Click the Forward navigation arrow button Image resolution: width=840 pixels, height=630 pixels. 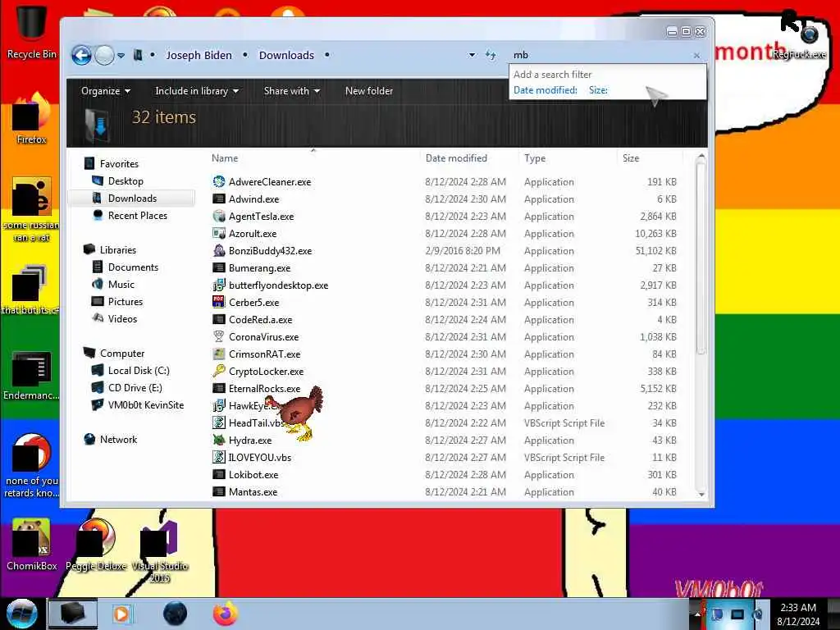pyautogui.click(x=104, y=55)
